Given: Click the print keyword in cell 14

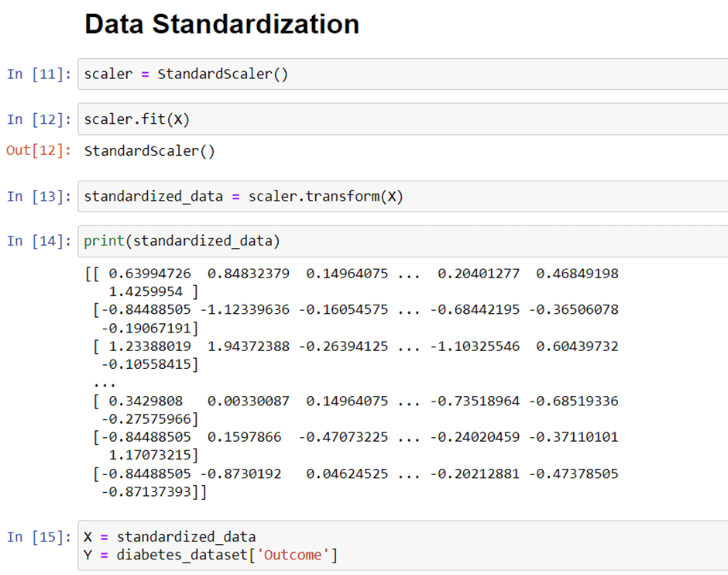Looking at the screenshot, I should [x=104, y=241].
